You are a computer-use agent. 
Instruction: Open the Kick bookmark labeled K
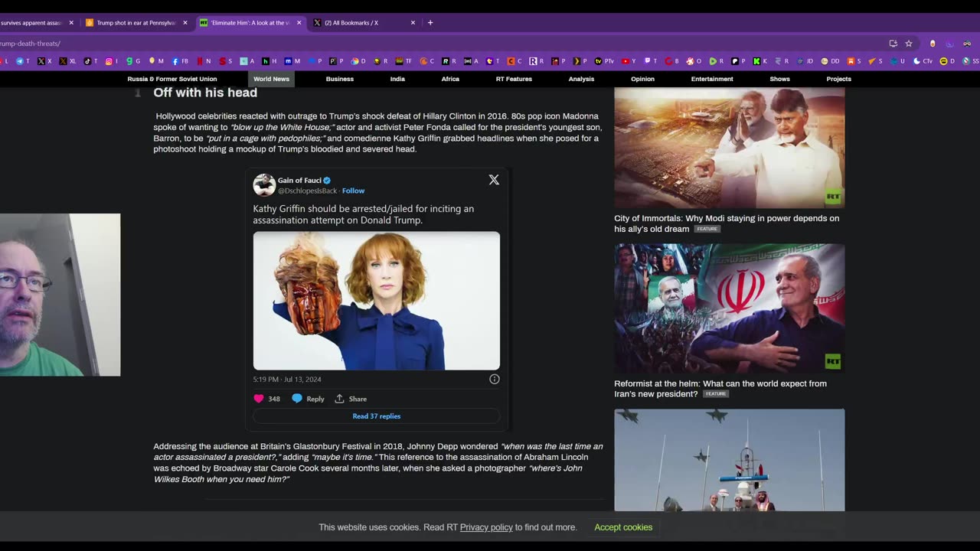pyautogui.click(x=759, y=61)
